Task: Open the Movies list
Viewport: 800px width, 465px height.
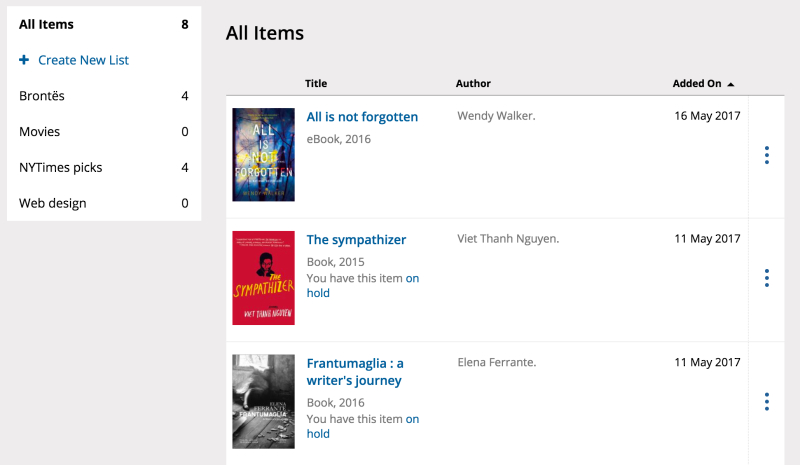Action: click(40, 132)
